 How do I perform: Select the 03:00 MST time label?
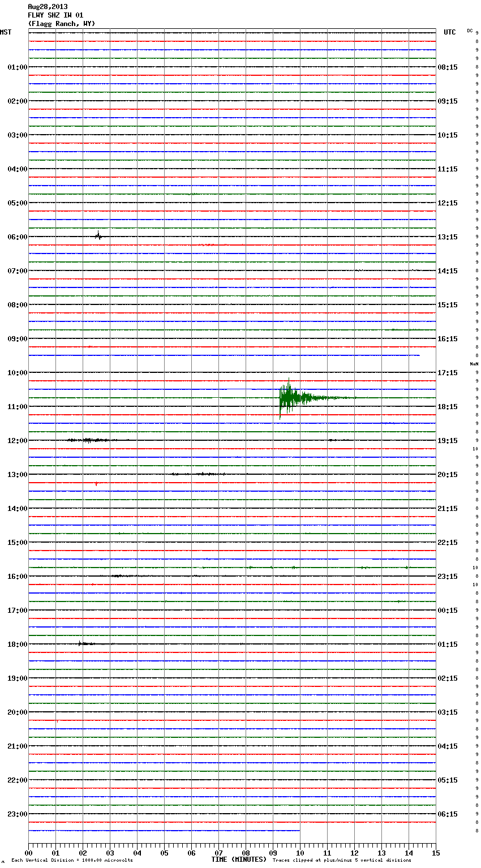coord(17,135)
